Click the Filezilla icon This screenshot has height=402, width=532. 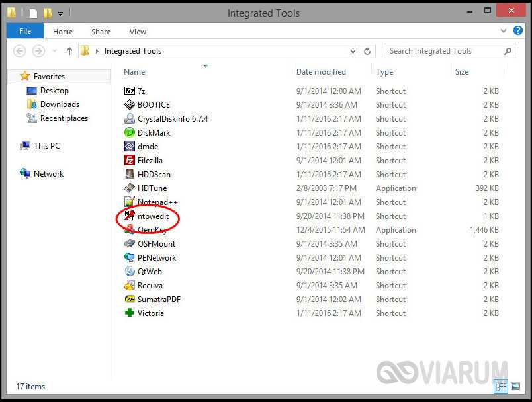pos(130,161)
